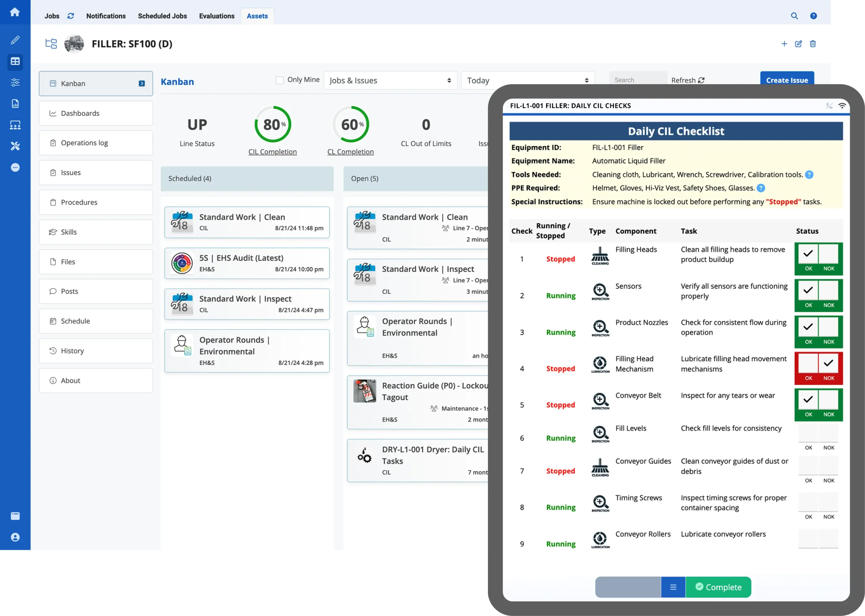Click the Tools Needed help icon
The height and width of the screenshot is (616, 865).
click(809, 175)
